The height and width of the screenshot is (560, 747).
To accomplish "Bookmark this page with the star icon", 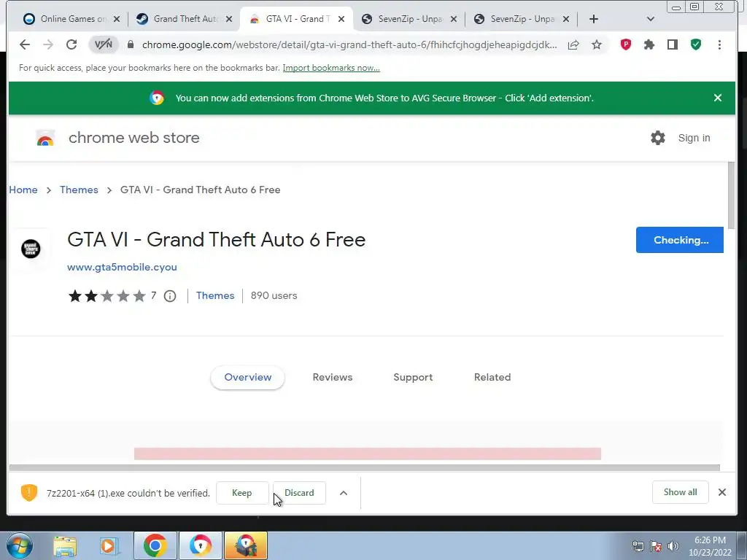I will click(x=597, y=44).
